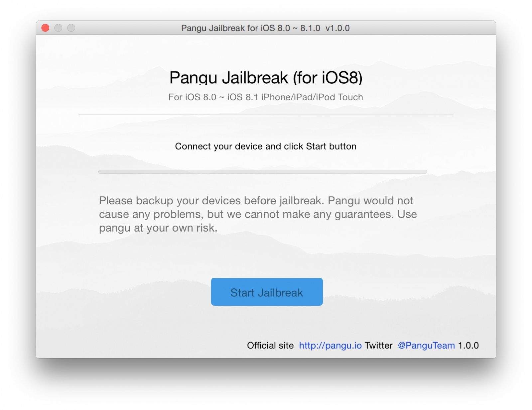
Task: Click the "Twitter" label in footer
Action: coord(378,346)
